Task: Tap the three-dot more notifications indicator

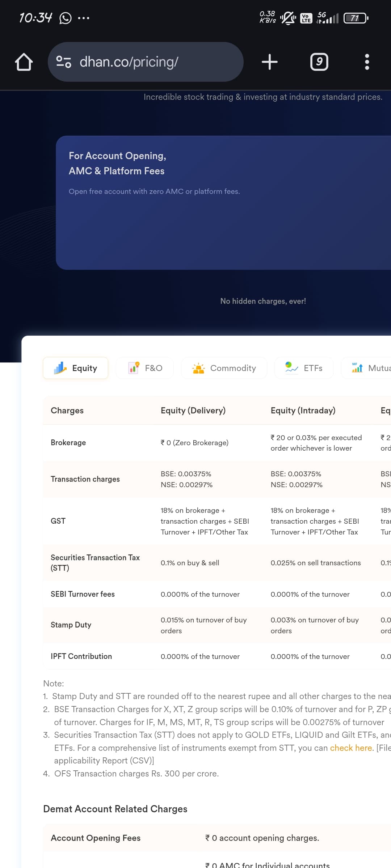Action: (x=84, y=18)
